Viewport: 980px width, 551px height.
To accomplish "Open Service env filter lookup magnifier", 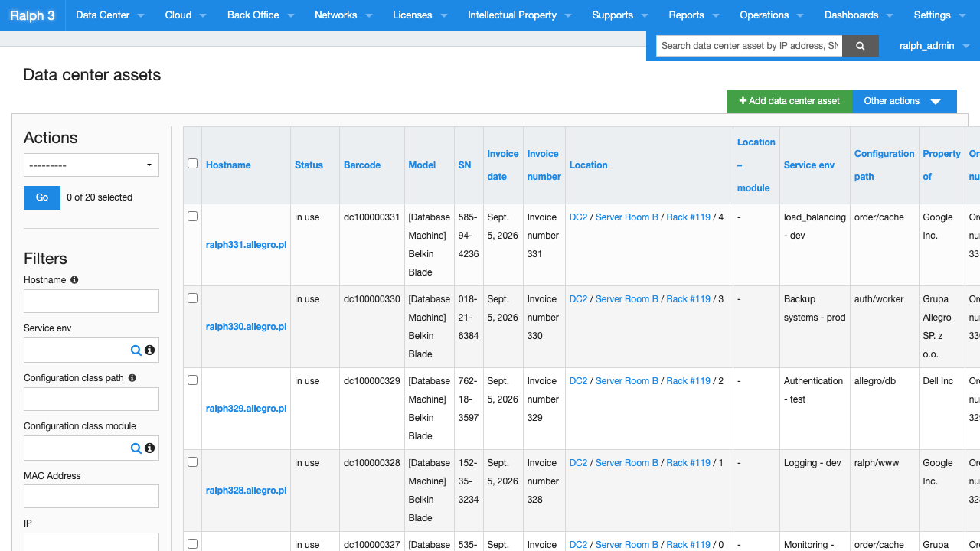I will coord(136,350).
